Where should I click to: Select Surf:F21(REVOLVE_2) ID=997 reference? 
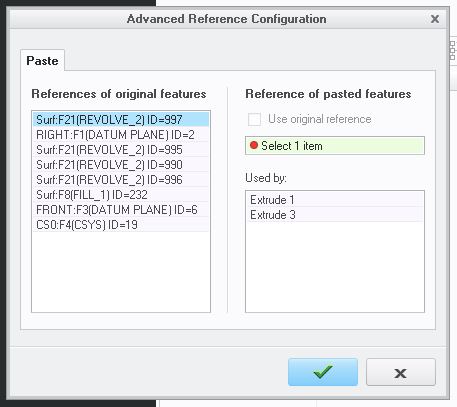pyautogui.click(x=121, y=119)
